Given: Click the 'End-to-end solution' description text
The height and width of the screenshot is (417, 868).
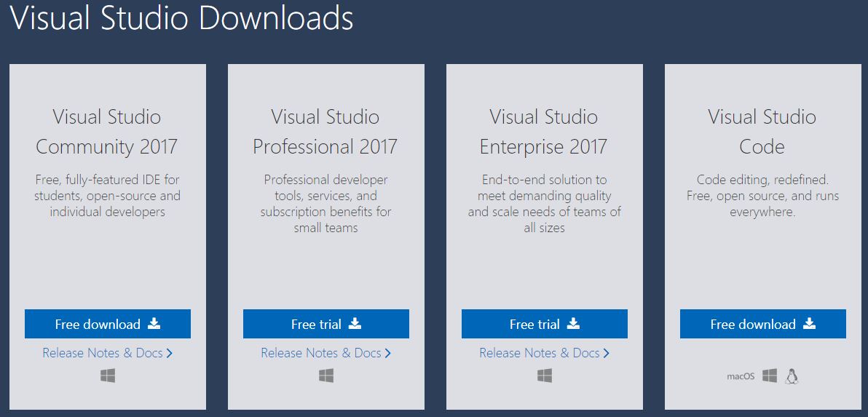Looking at the screenshot, I should click(x=545, y=204).
